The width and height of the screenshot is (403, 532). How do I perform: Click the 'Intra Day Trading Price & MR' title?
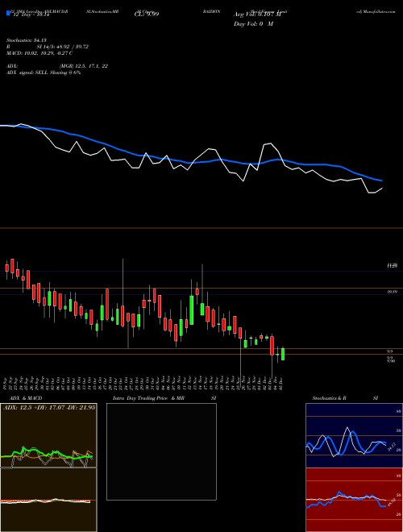[x=148, y=398]
